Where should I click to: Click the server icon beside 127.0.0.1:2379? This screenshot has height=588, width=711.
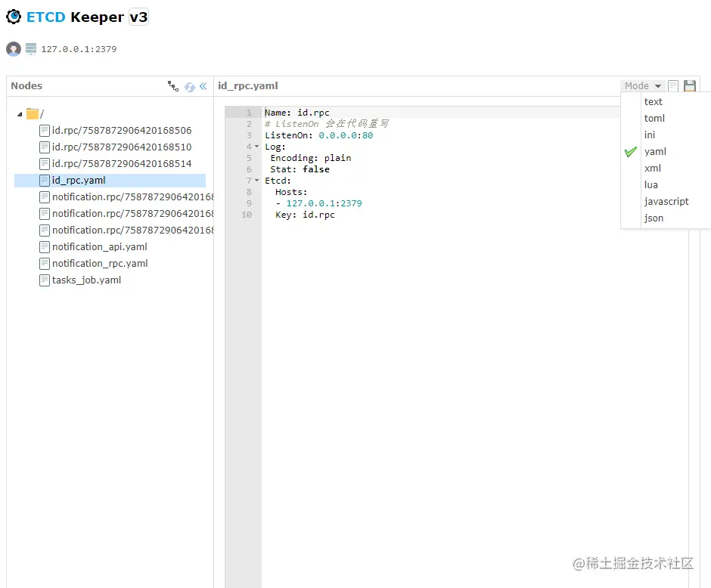(31, 48)
